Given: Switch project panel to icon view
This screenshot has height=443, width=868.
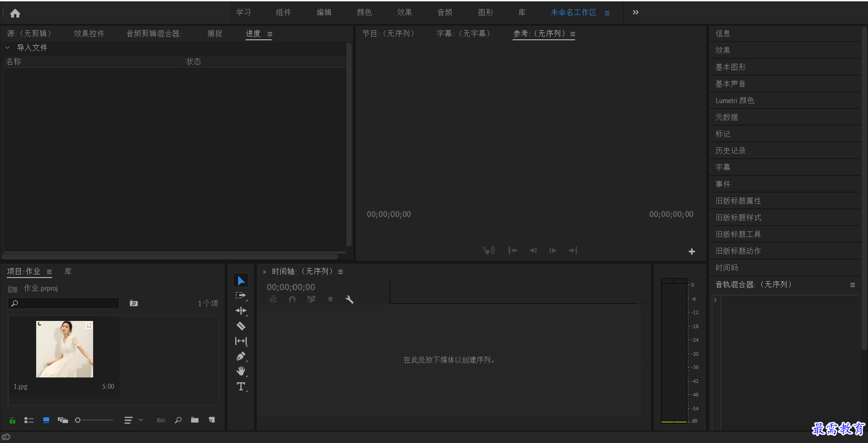Looking at the screenshot, I should pos(46,420).
